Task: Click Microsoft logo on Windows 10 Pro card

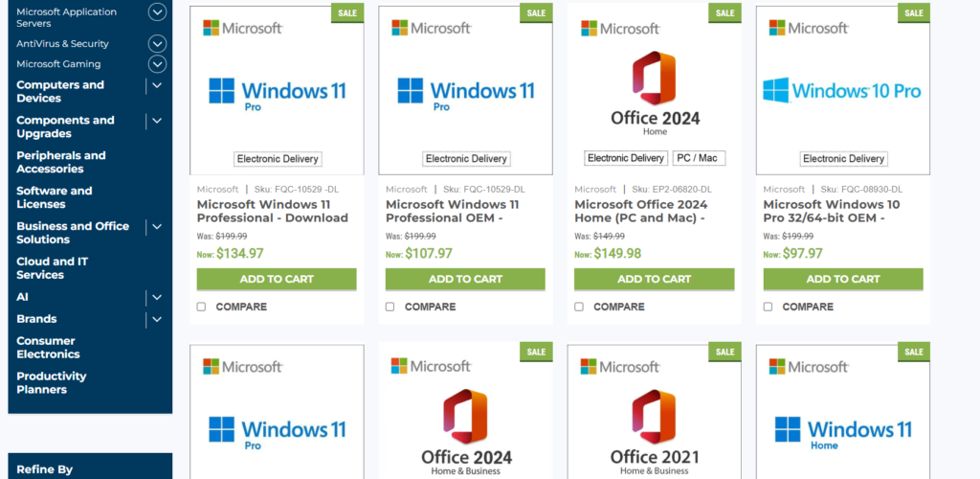Action: pyautogui.click(x=810, y=28)
